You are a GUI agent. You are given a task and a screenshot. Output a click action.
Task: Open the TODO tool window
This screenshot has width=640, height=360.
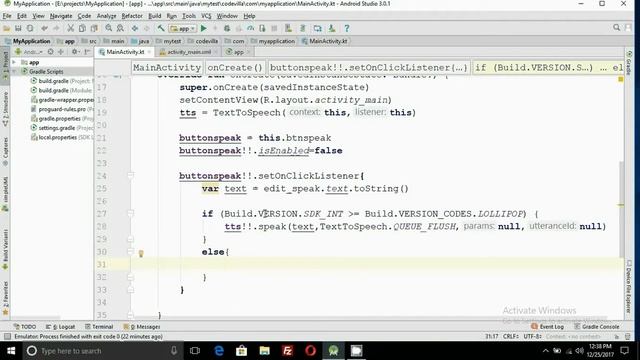tap(24, 327)
